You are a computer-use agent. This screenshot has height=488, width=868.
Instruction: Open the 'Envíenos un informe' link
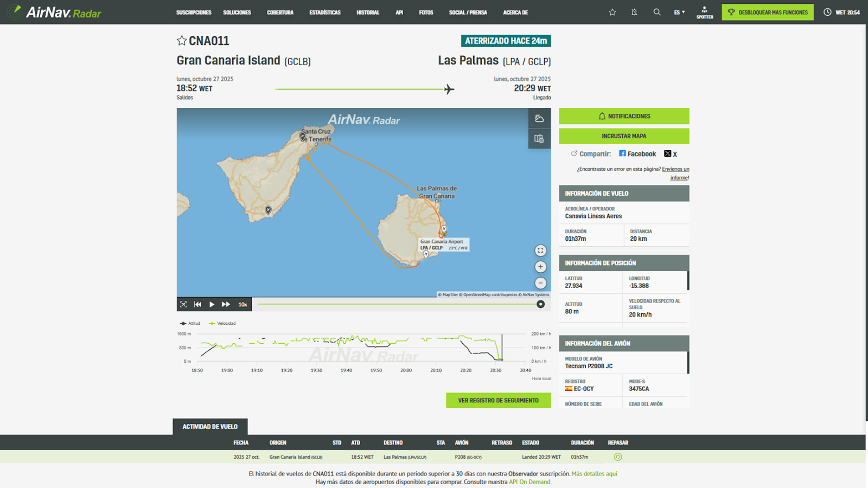point(676,174)
